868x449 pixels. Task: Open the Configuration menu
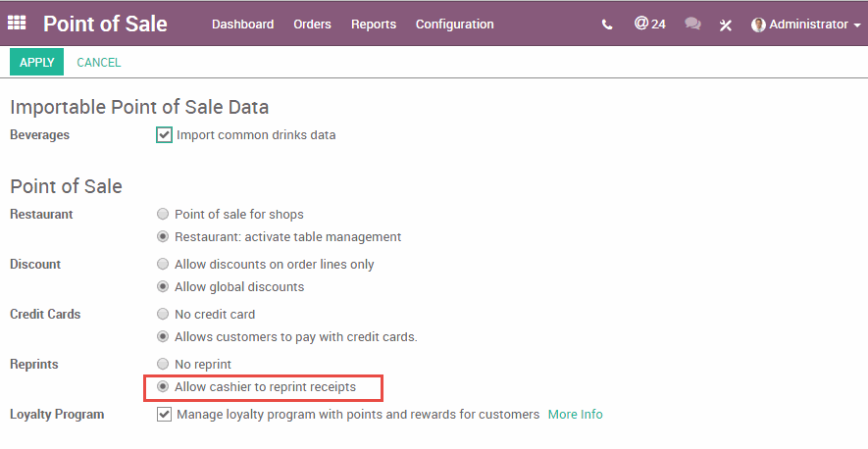(453, 25)
